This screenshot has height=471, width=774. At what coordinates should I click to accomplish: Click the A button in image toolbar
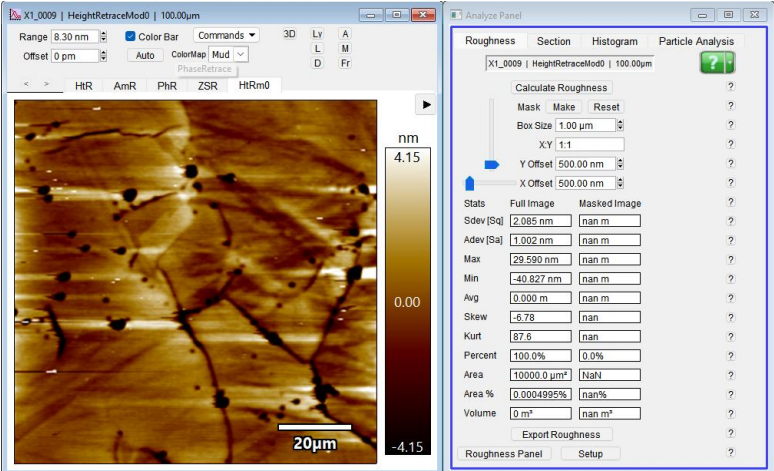[345, 34]
